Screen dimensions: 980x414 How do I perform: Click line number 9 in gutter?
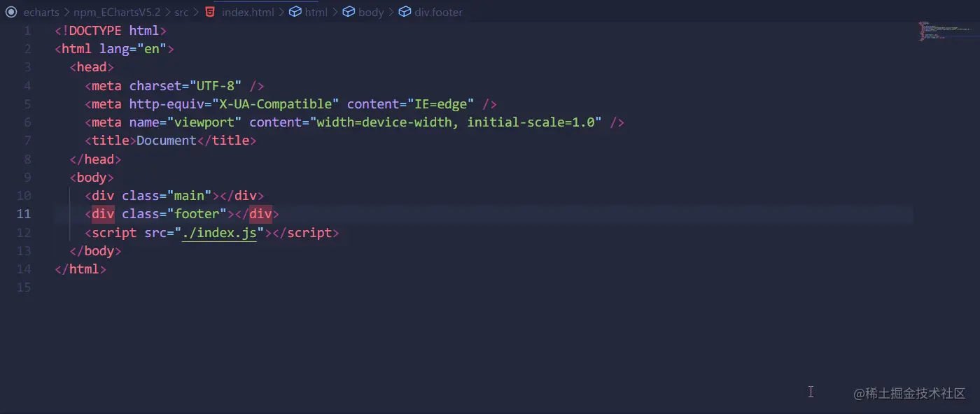coord(27,178)
